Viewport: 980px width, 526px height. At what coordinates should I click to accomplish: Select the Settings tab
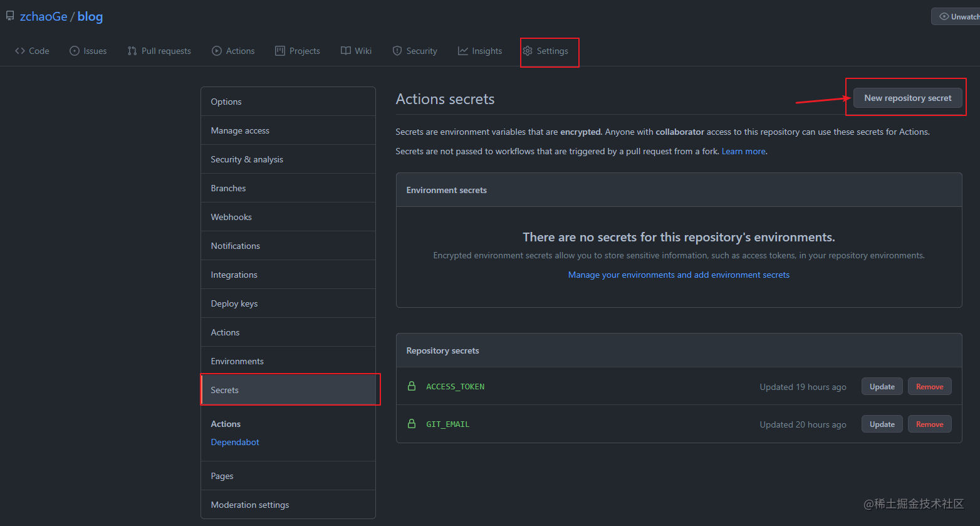pos(546,51)
